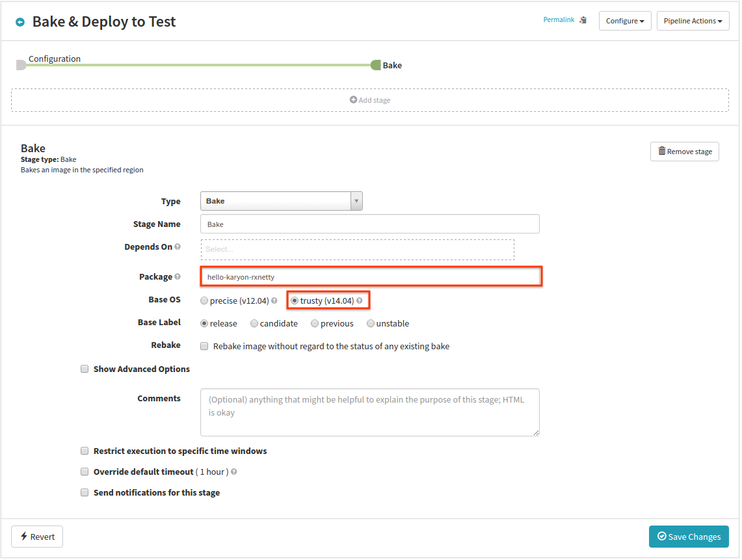Enable Restrict execution to specific time windows
This screenshot has width=742, height=560.
click(85, 451)
